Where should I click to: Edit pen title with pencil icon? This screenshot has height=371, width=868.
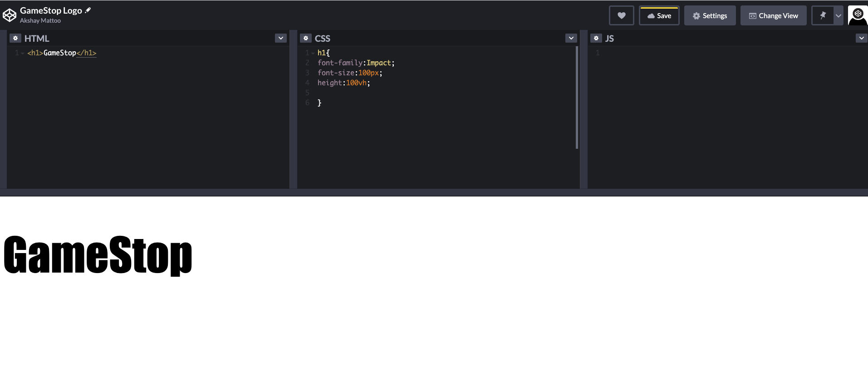coord(88,10)
